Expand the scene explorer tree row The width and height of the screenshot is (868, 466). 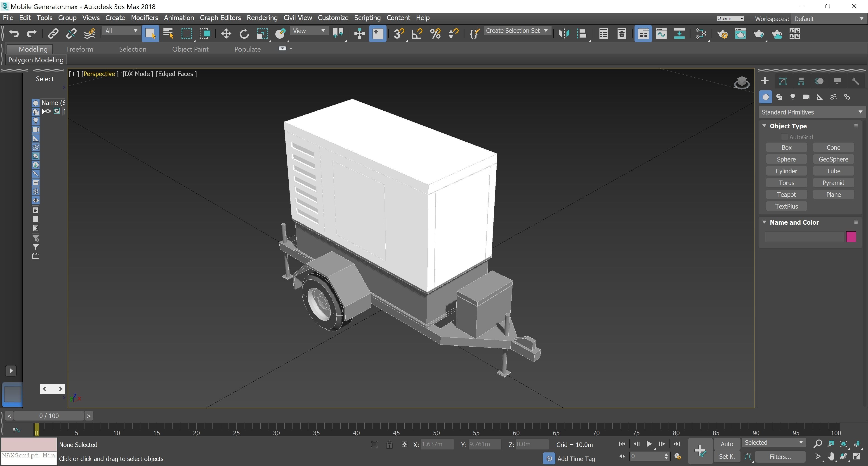tap(43, 111)
